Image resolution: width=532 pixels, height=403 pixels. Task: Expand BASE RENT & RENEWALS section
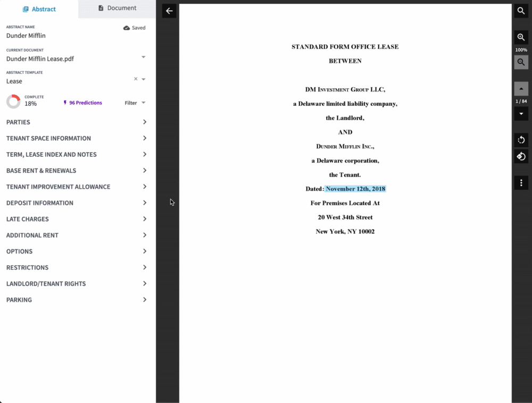76,171
